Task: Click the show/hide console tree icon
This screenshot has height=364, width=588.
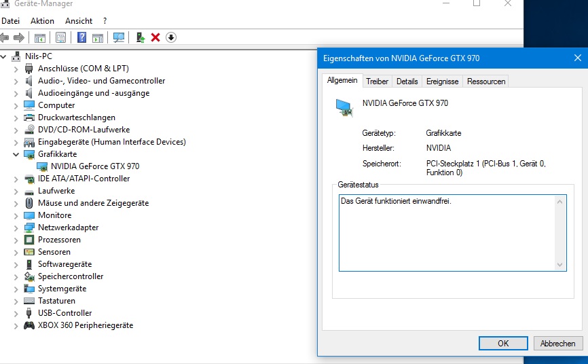Action: tap(40, 37)
